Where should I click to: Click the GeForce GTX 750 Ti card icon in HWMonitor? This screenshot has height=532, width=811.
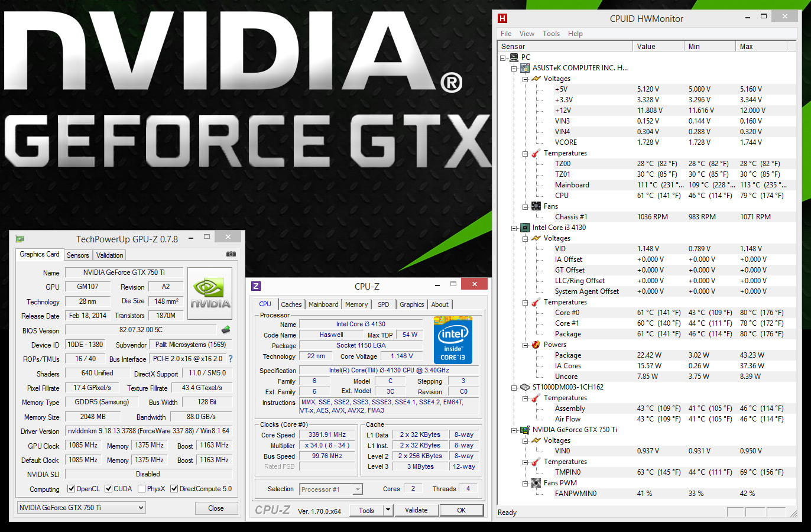(524, 430)
